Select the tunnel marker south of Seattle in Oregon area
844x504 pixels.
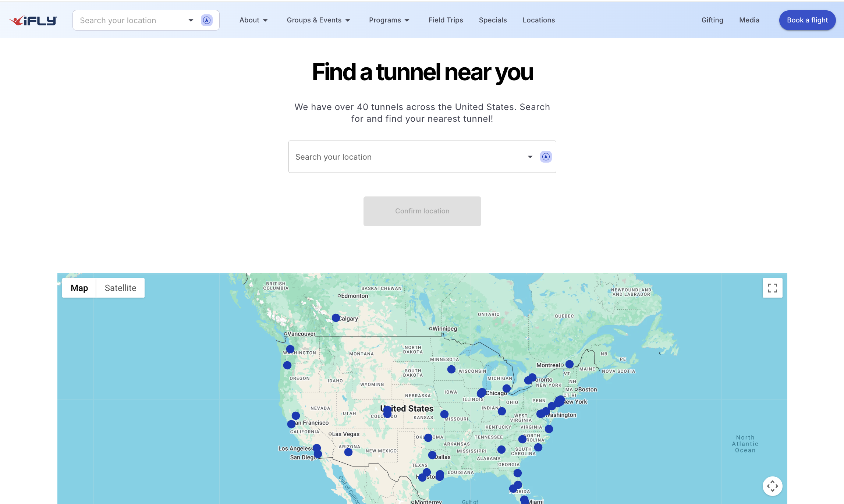[287, 365]
